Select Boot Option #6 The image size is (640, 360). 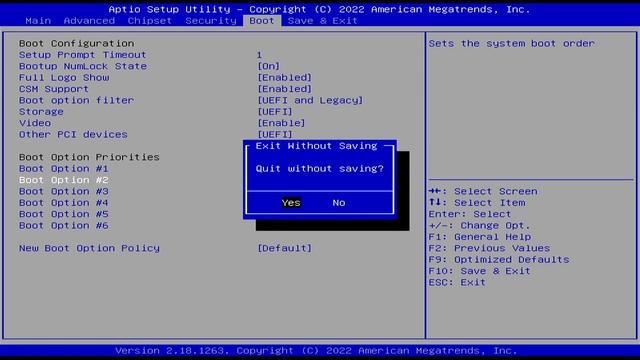(x=63, y=226)
